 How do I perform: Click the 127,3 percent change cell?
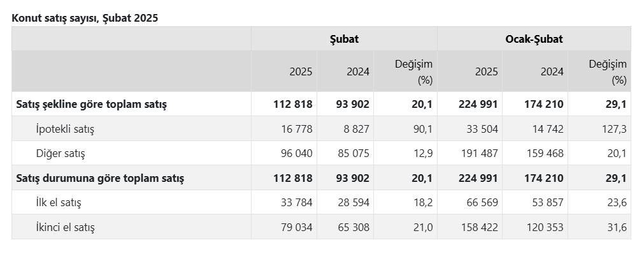point(614,129)
